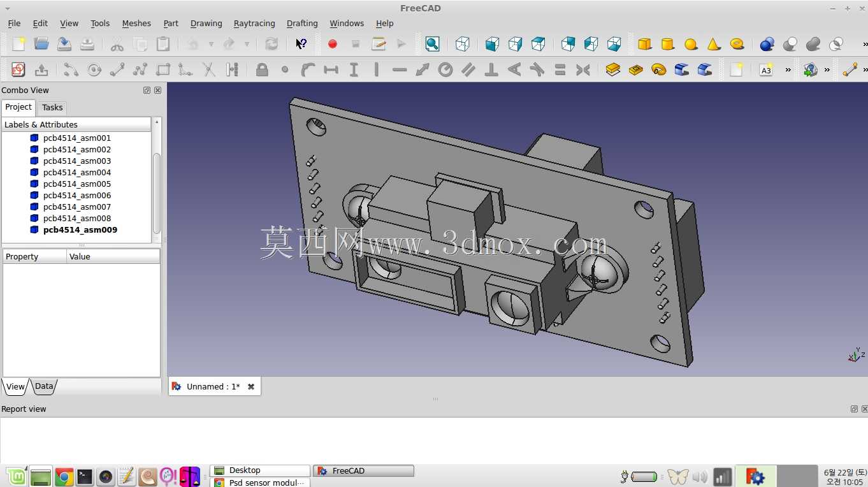
Task: Switch to the Tasks tab
Action: [52, 108]
